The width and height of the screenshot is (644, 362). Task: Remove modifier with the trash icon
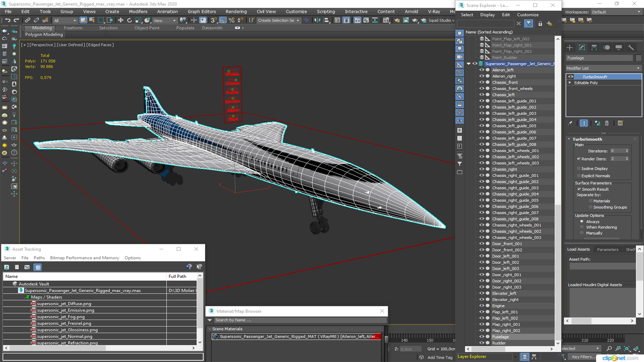[607, 123]
